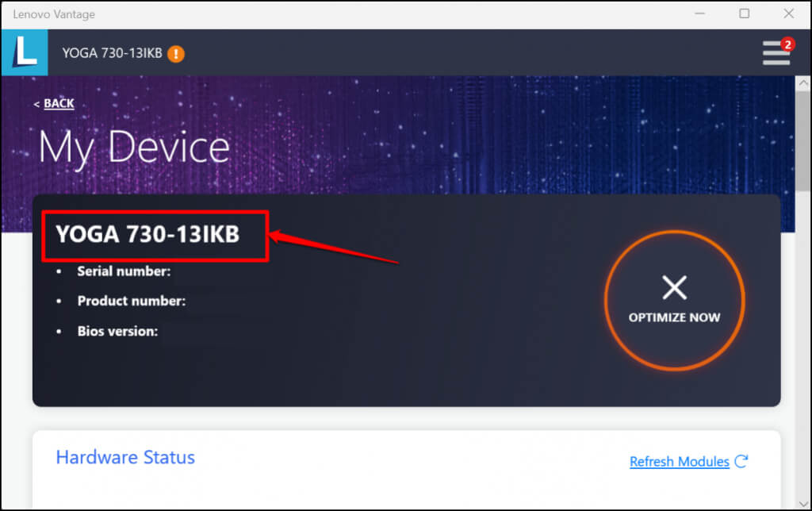Image resolution: width=812 pixels, height=511 pixels.
Task: Close the Lenovo Vantage window
Action: click(x=788, y=13)
